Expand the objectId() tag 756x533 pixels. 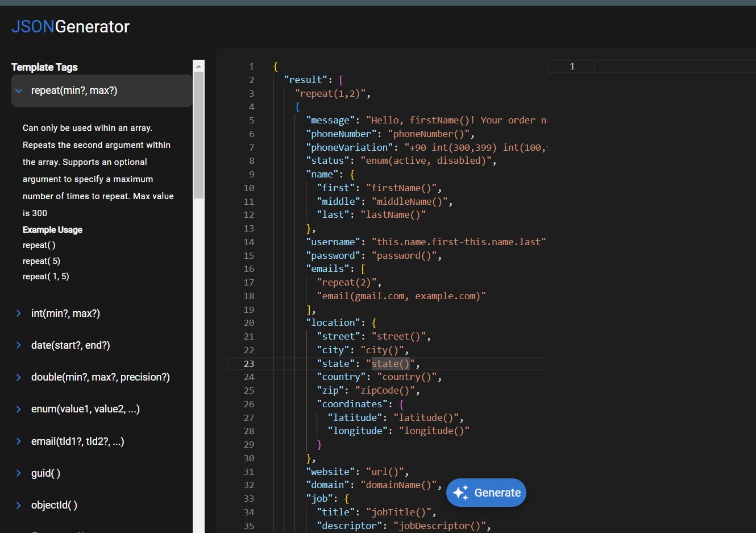click(102, 505)
